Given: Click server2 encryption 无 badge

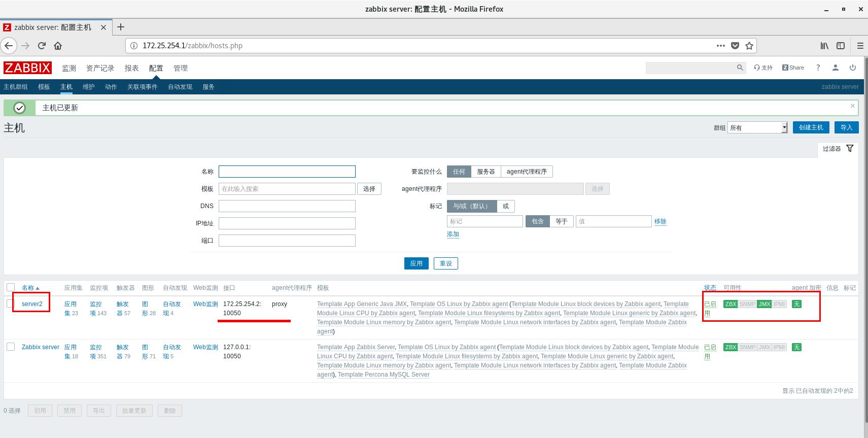Looking at the screenshot, I should [x=796, y=304].
